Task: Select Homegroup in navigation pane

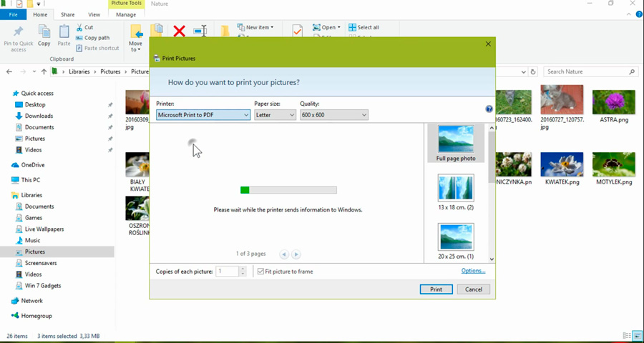Action: [36, 316]
